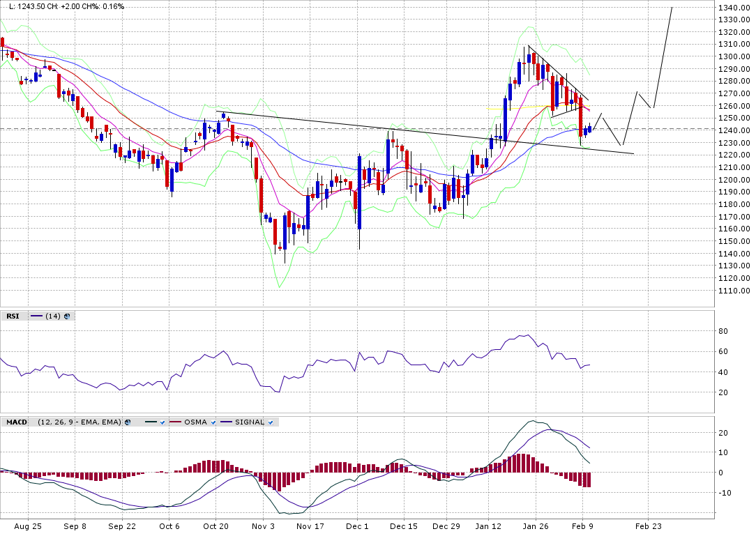Click the MACD panel label
Viewport: 756px width, 536px height.
tap(17, 422)
